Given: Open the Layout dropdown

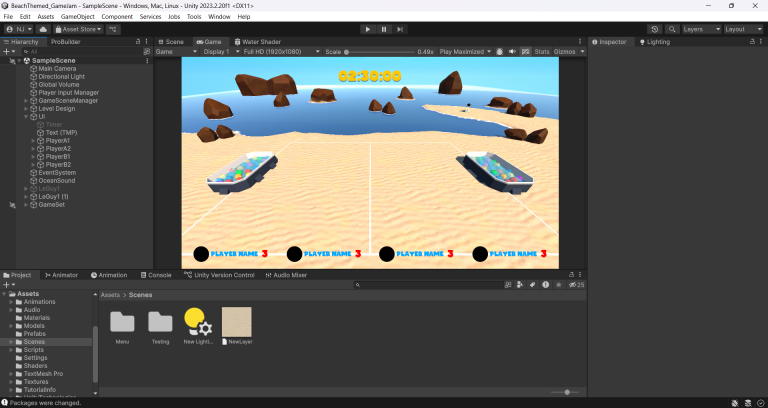Looking at the screenshot, I should pos(744,29).
